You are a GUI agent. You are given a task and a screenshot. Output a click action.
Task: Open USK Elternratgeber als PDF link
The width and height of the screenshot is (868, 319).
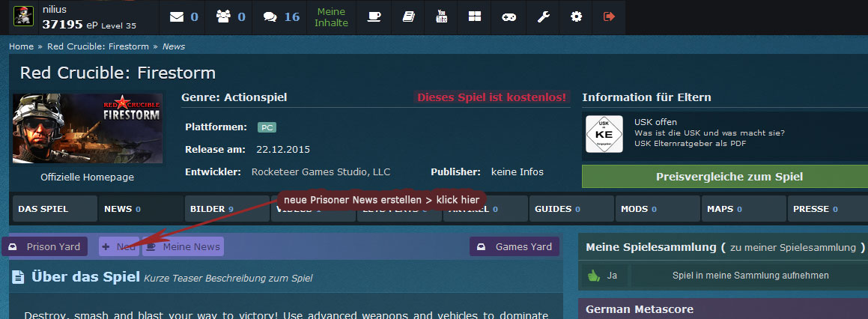(x=690, y=144)
